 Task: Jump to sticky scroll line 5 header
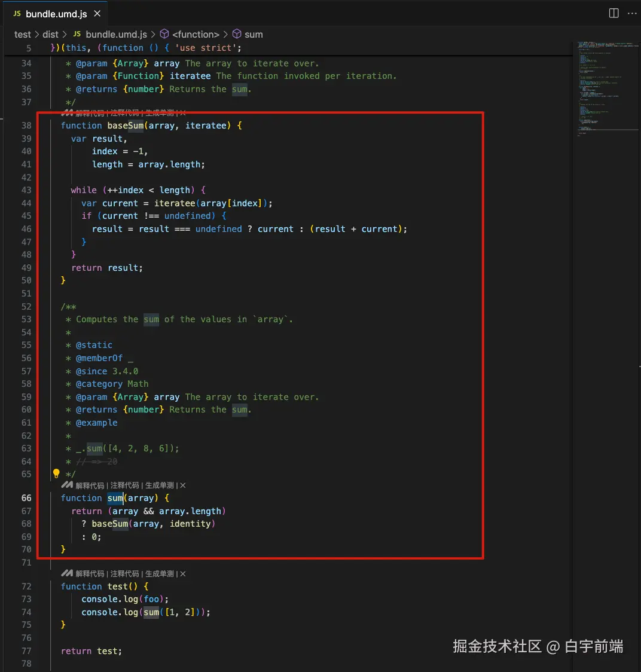(x=287, y=48)
